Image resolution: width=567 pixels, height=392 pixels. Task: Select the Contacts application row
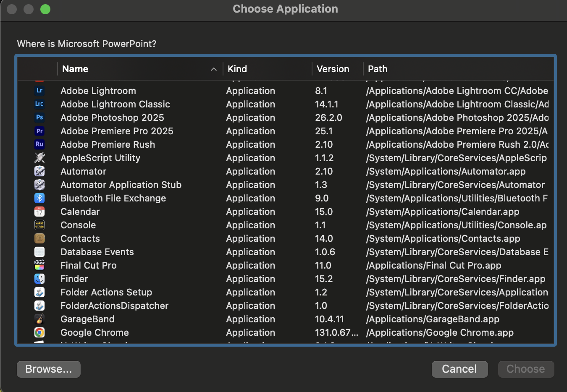[x=80, y=238]
